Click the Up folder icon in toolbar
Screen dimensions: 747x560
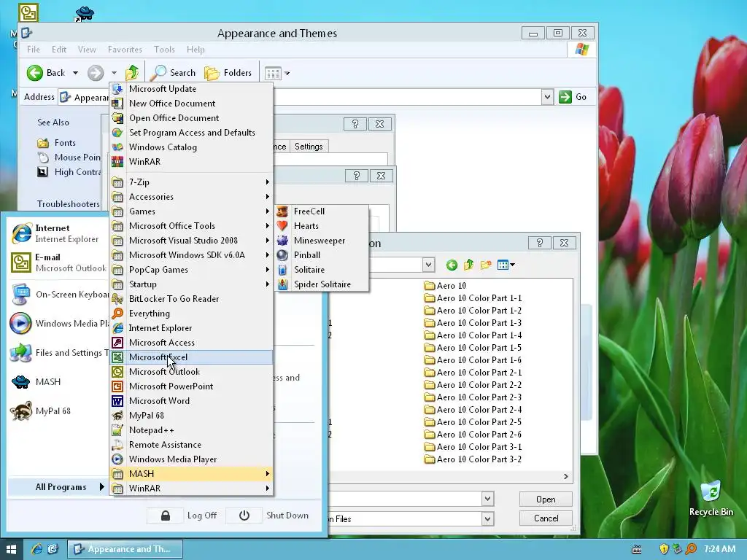(132, 73)
